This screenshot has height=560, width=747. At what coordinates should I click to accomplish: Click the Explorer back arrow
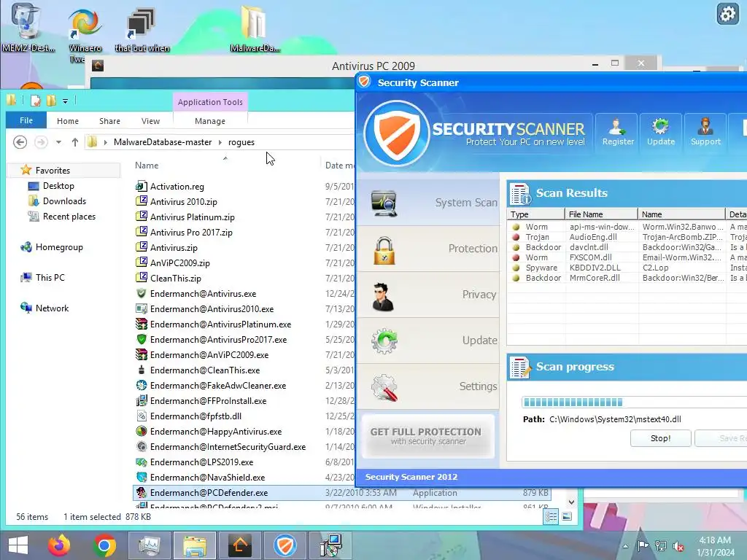tap(20, 142)
